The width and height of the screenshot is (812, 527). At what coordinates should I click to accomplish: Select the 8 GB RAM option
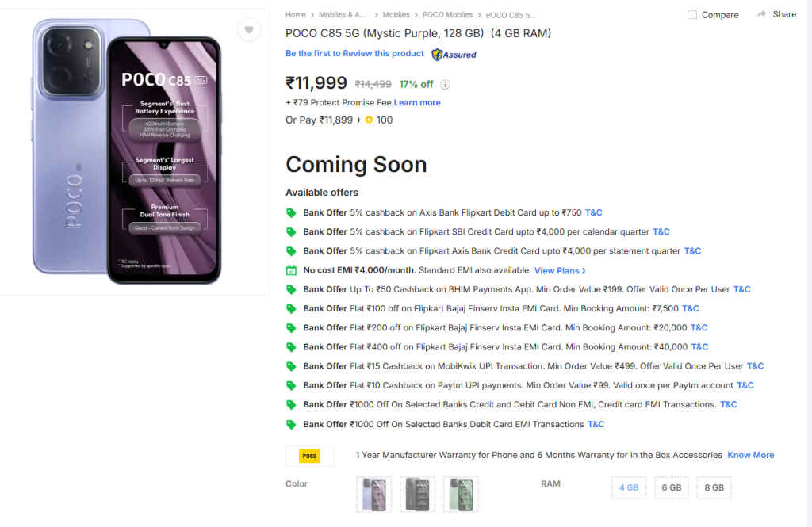click(714, 487)
